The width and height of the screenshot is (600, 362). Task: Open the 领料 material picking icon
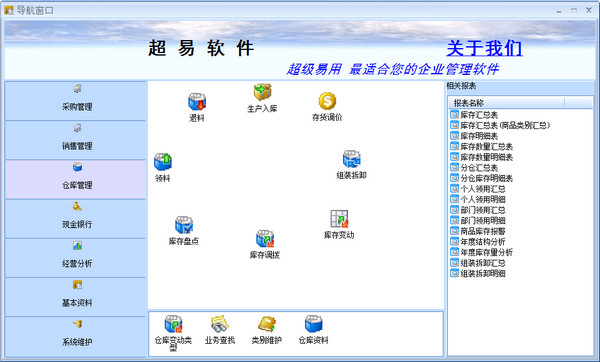click(x=163, y=162)
